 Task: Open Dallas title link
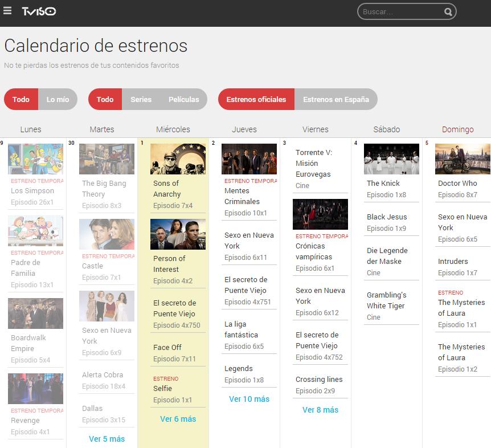92,409
